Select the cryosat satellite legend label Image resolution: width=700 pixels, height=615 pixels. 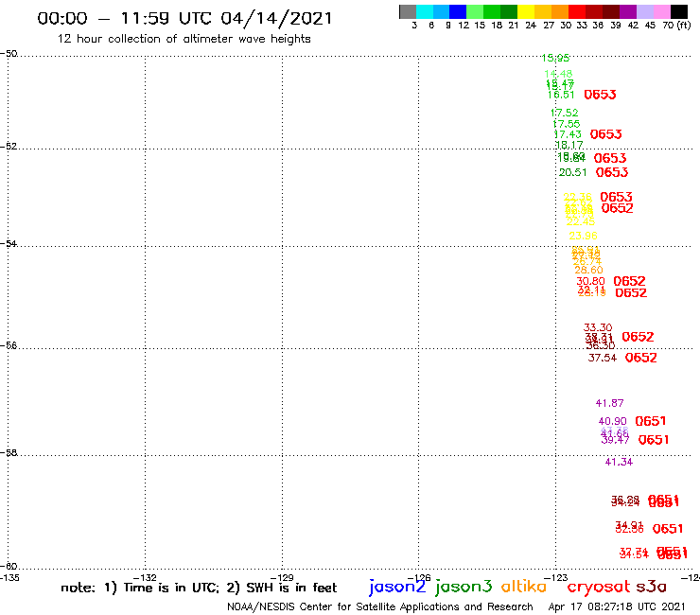(x=599, y=587)
